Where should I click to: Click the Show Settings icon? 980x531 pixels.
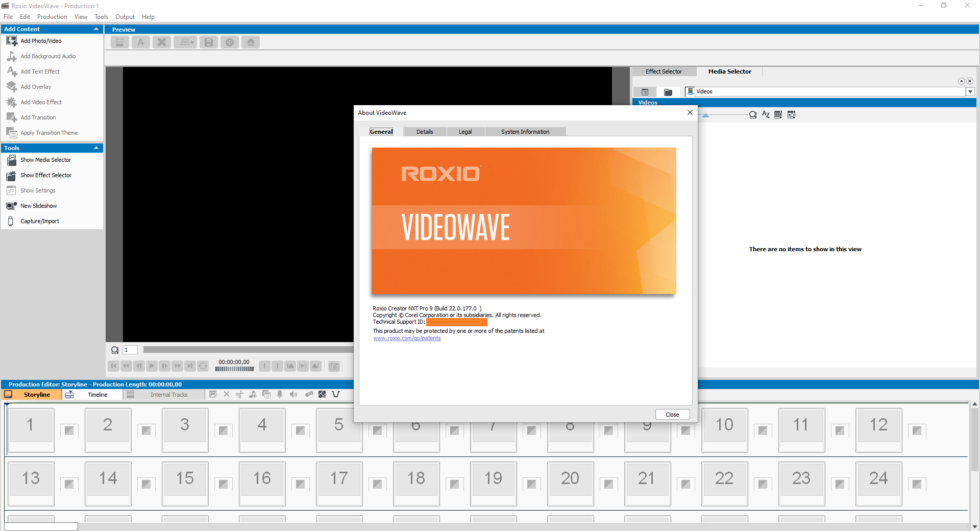pos(11,190)
